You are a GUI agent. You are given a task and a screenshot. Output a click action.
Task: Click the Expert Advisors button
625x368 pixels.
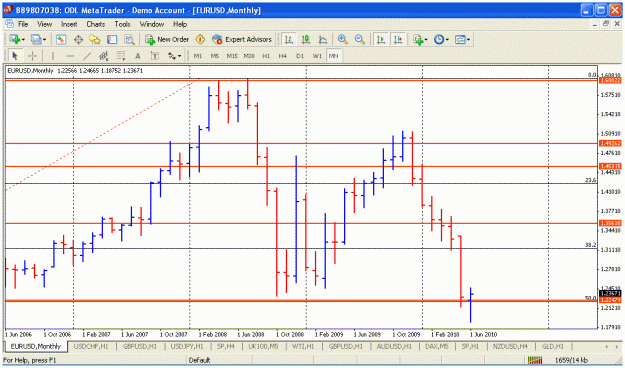click(x=242, y=39)
